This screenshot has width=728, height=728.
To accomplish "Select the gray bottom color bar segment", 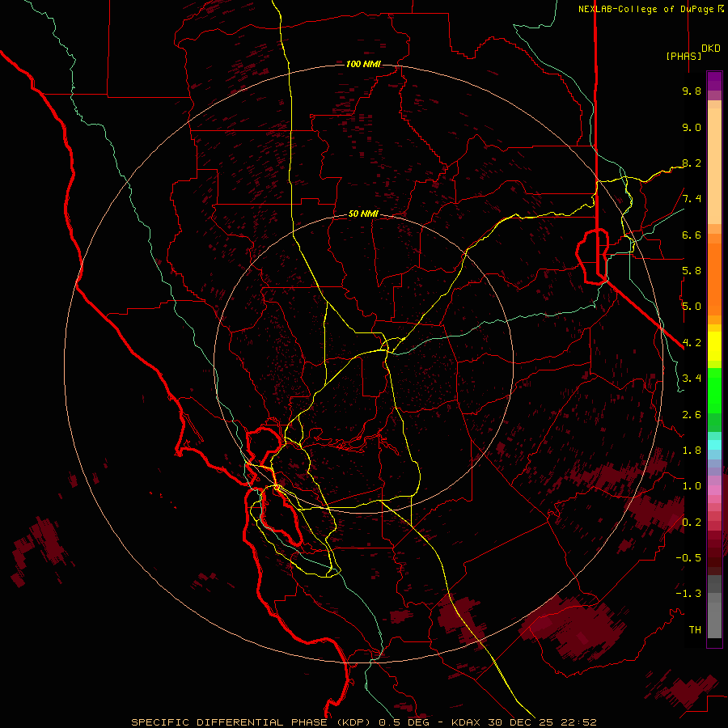I will (714, 620).
